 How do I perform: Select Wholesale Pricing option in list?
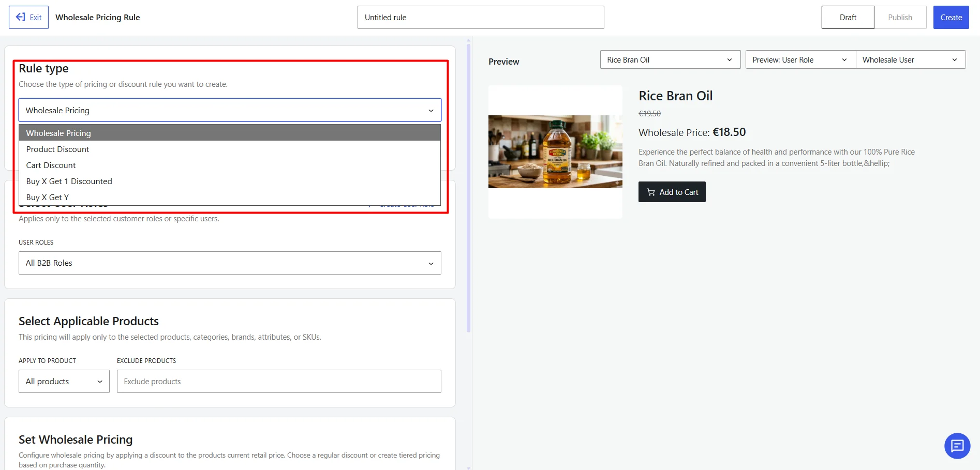pyautogui.click(x=230, y=133)
